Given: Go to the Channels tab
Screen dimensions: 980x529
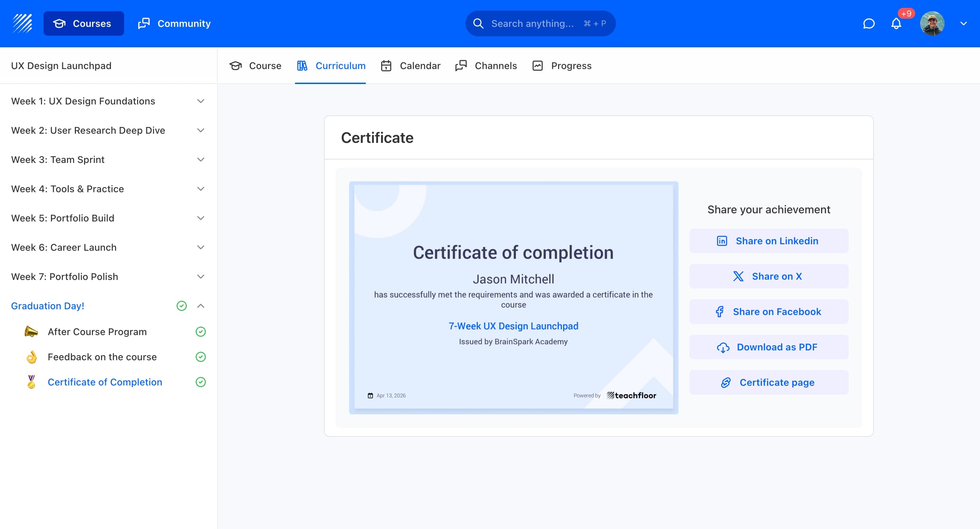Looking at the screenshot, I should point(486,66).
